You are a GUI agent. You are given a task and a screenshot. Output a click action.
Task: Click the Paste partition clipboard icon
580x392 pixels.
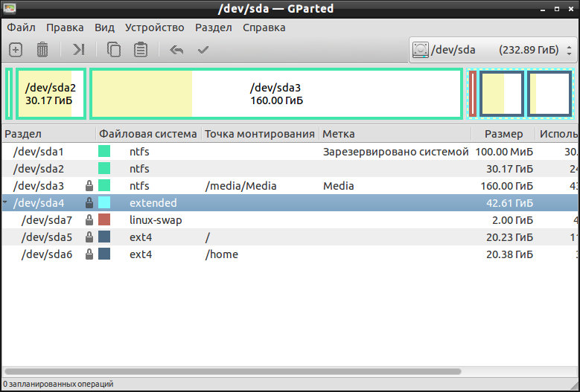(141, 50)
